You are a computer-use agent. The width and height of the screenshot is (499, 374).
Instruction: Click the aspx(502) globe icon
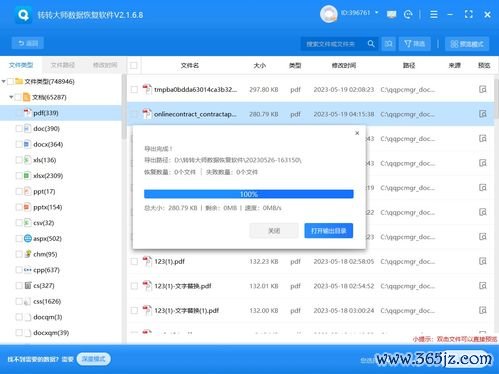28,238
